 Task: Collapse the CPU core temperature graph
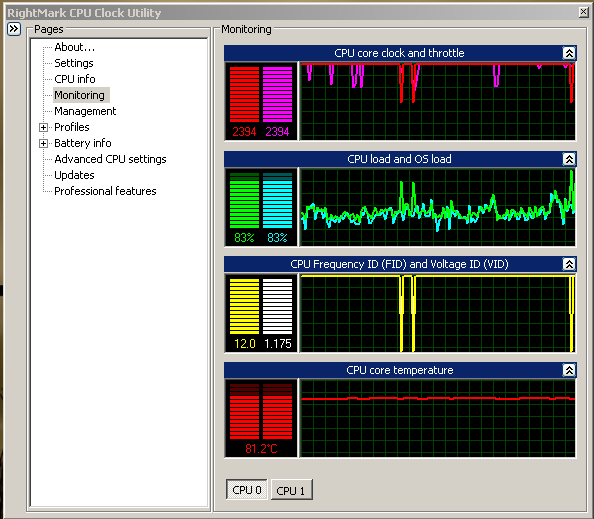point(569,370)
